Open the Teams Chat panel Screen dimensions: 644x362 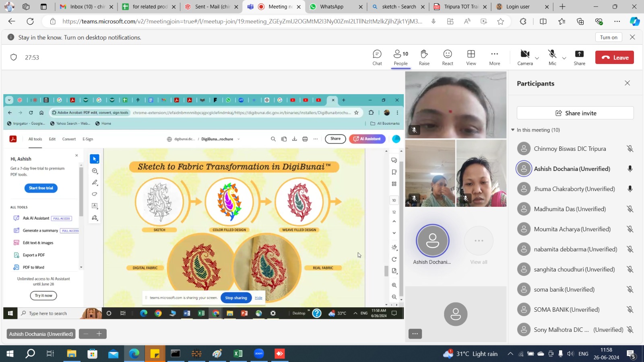point(377,58)
